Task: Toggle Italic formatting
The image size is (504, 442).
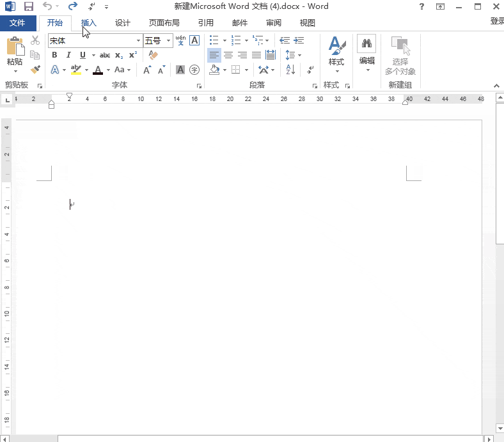Action: point(68,55)
